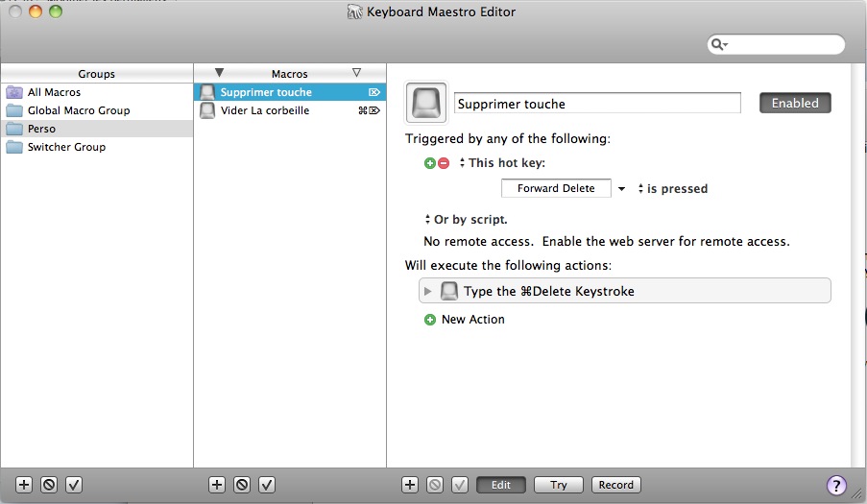Viewport: 867px width, 504px height.
Task: Click the Macros column header
Action: pyautogui.click(x=290, y=74)
